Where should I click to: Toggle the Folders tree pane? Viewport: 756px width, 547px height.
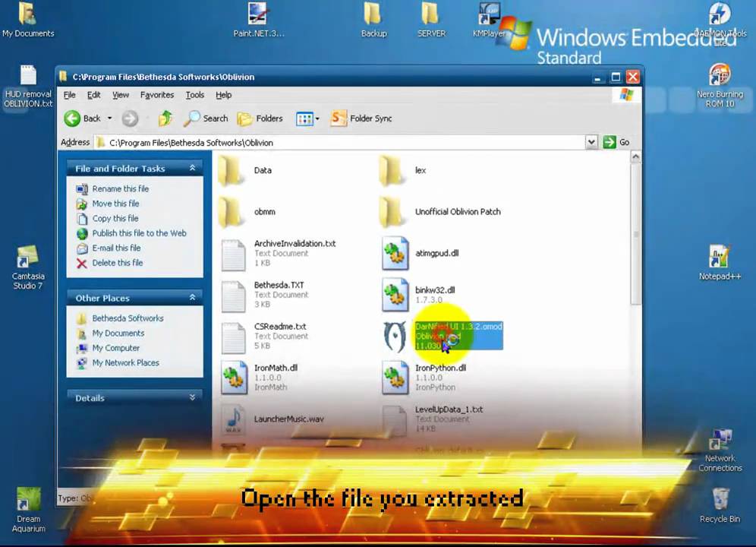tap(260, 119)
